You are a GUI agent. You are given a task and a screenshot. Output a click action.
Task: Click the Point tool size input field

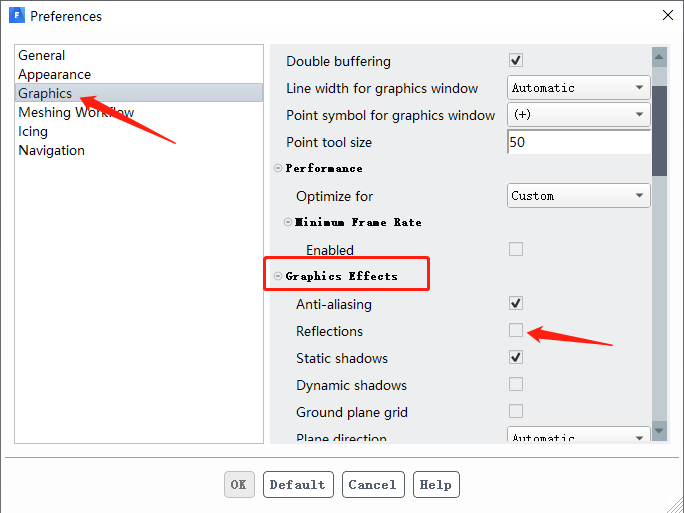[x=579, y=142]
